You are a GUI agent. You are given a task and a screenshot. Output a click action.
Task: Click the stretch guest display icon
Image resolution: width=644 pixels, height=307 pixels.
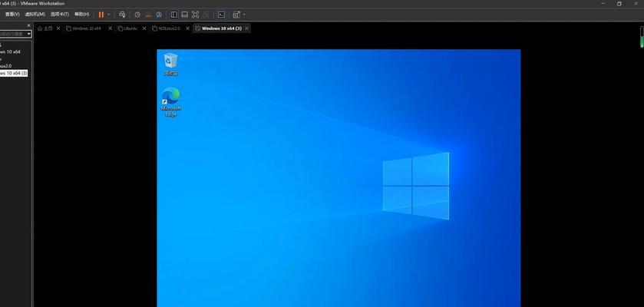click(236, 15)
